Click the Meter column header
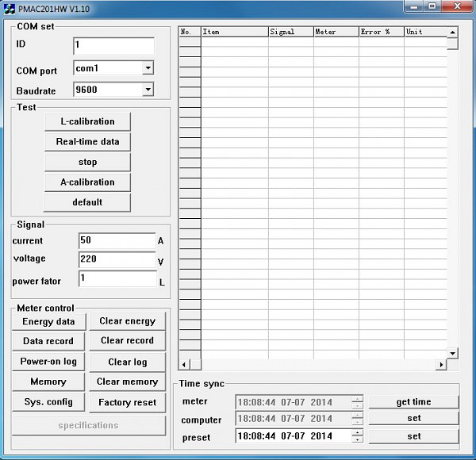476x460 pixels. point(336,32)
